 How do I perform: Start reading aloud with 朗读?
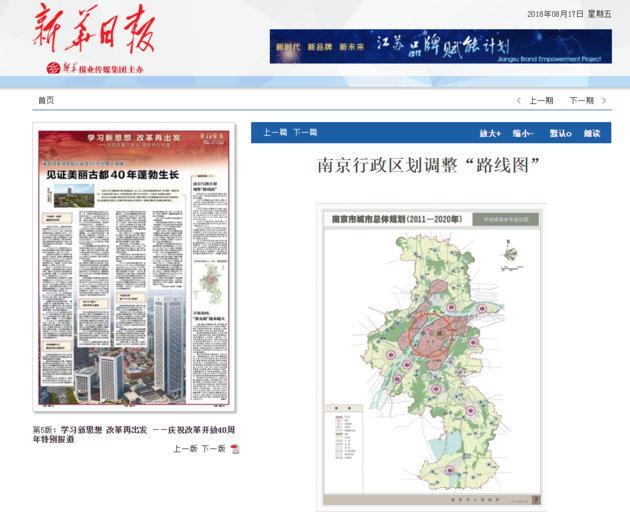(x=592, y=133)
